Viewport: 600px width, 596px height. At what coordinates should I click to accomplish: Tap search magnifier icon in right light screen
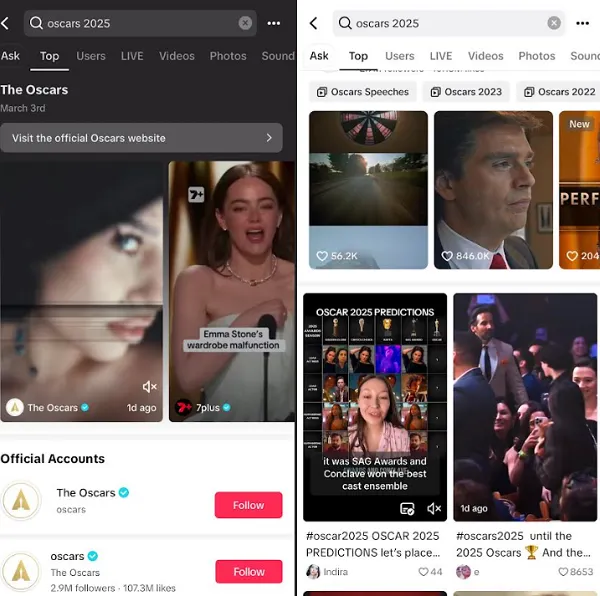click(345, 23)
